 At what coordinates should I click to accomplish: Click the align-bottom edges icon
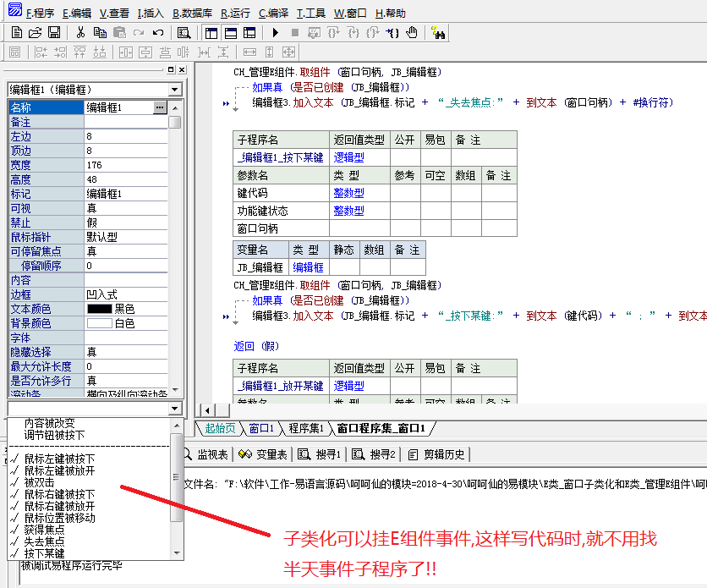100,52
